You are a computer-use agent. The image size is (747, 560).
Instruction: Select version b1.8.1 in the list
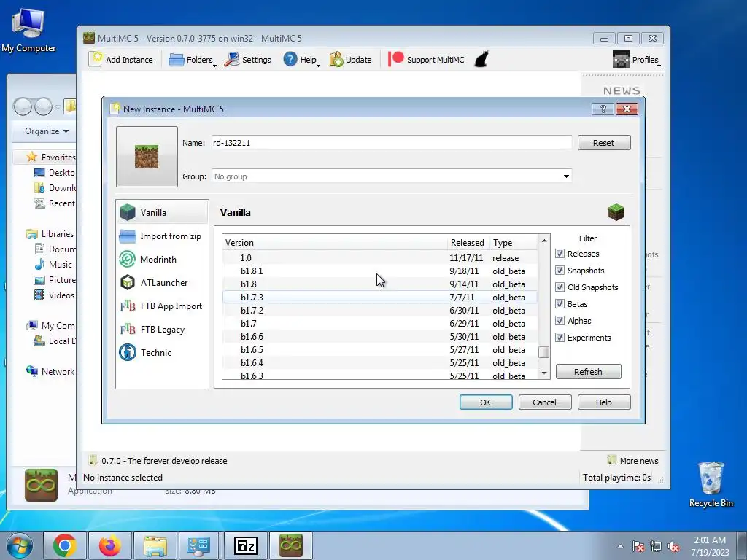pyautogui.click(x=380, y=271)
